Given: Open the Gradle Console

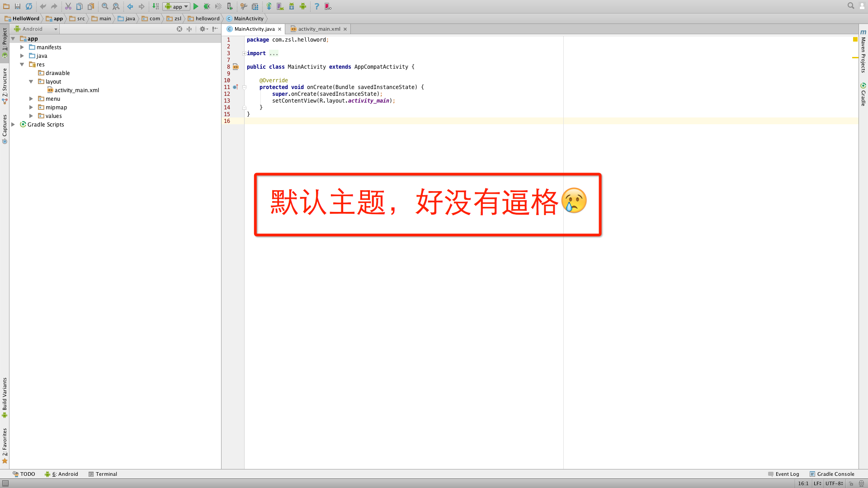Looking at the screenshot, I should point(832,474).
